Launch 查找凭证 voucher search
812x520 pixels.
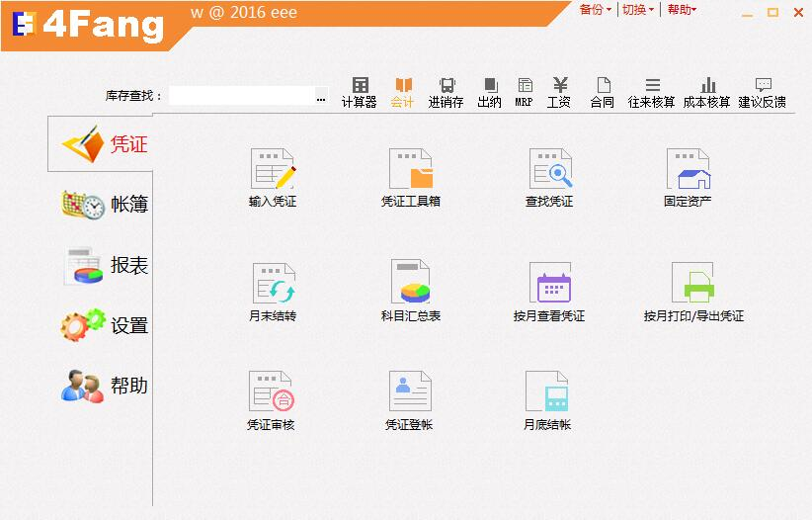(549, 178)
